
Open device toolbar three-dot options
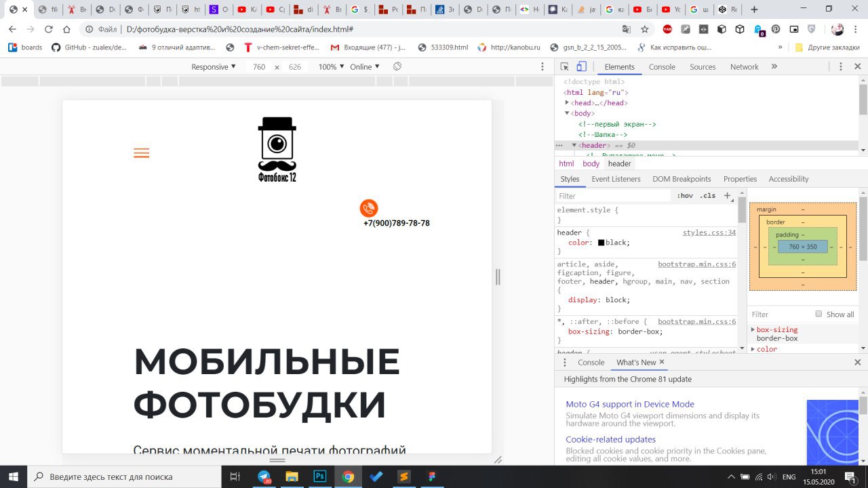tap(542, 66)
